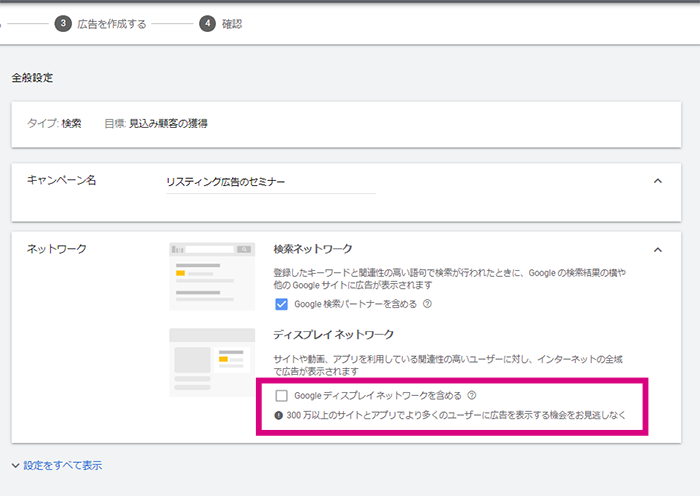Click 設定をすべて表示 link
This screenshot has width=700, height=496.
tap(62, 466)
